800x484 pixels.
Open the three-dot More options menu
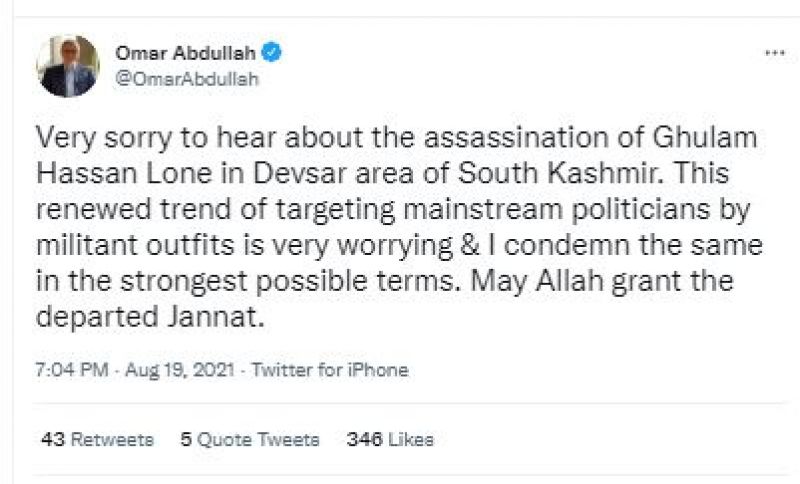coord(773,54)
